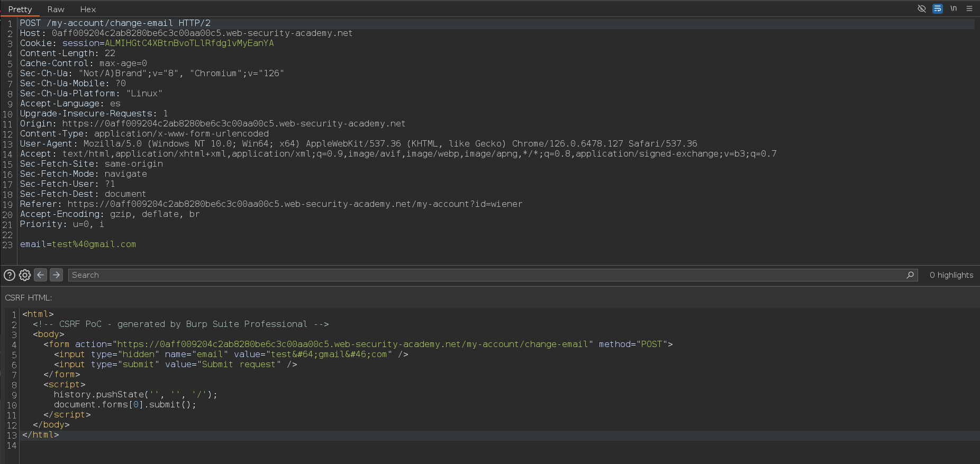
Task: Switch to the Raw view tab
Action: (56, 9)
